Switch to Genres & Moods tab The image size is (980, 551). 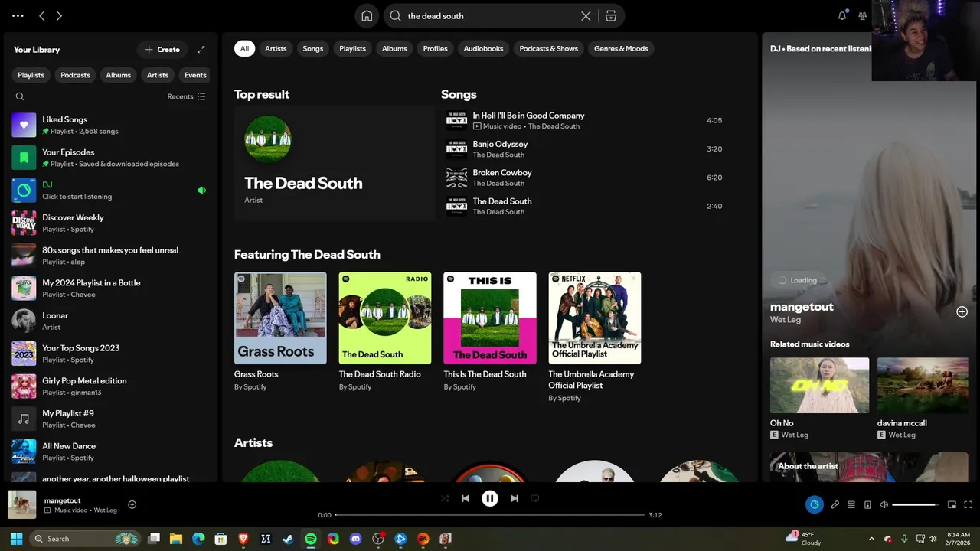pyautogui.click(x=621, y=48)
